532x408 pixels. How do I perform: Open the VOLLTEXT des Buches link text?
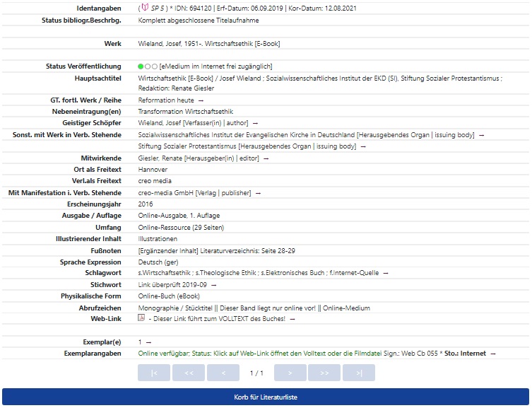click(219, 319)
